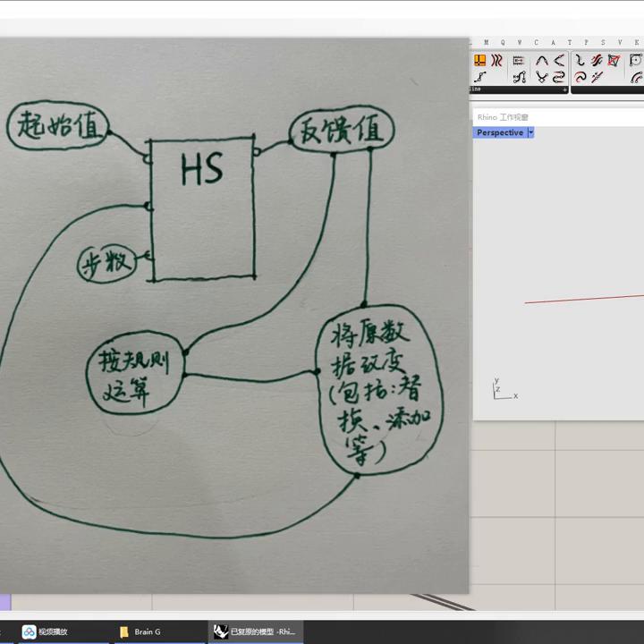Open the P component tab
The width and height of the screenshot is (644, 644).
coord(586,42)
